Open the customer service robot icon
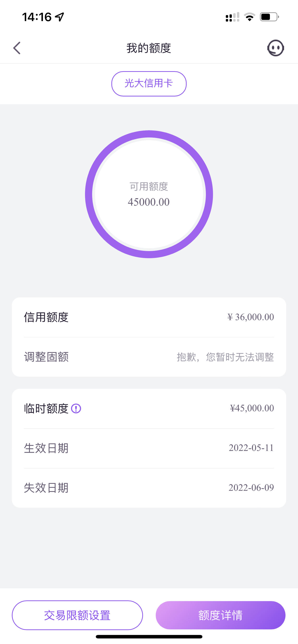The height and width of the screenshot is (644, 298). pos(275,48)
